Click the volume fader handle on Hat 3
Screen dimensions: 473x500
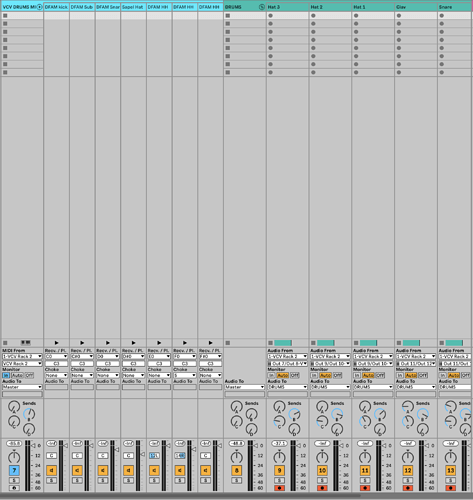298,445
